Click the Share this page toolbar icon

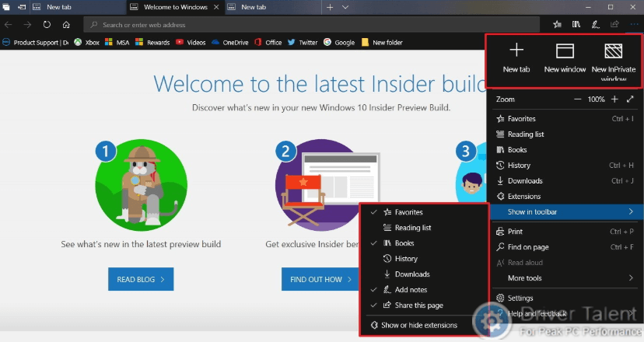click(x=615, y=25)
